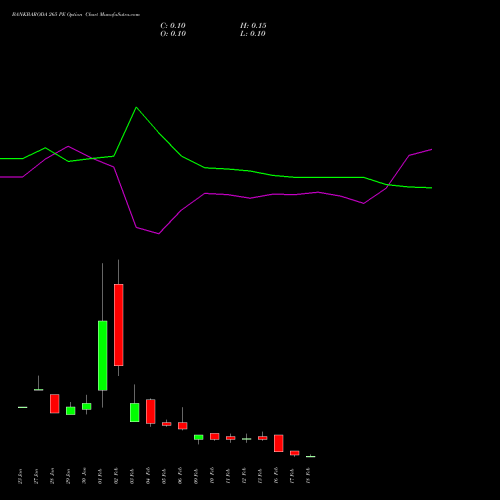Click the 06 Feb date label

pos(180,476)
